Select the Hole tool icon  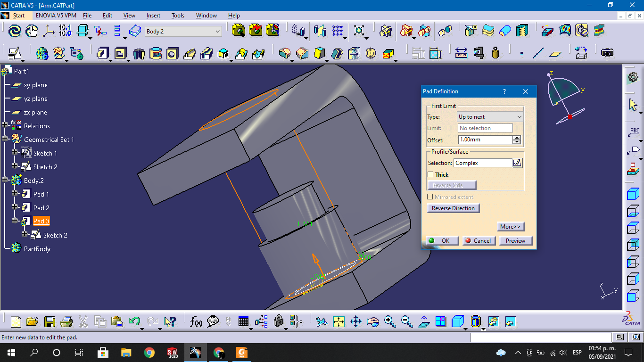pyautogui.click(x=173, y=53)
